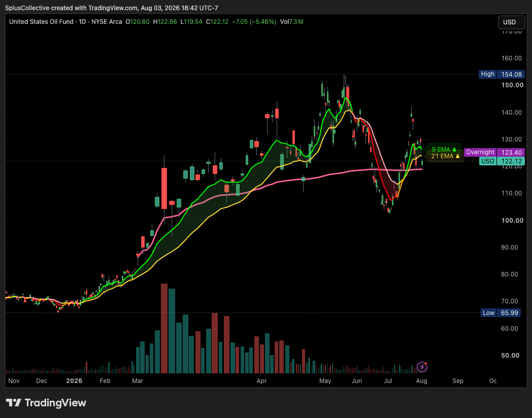Click the open value O120.80

click(138, 22)
